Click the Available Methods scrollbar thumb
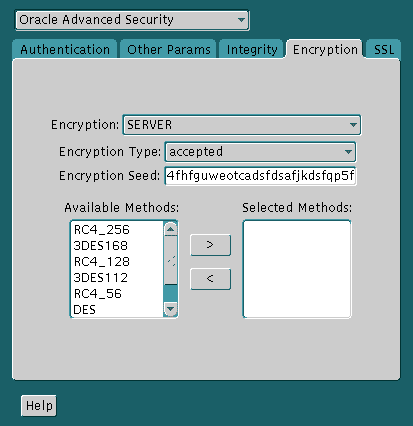 (171, 261)
